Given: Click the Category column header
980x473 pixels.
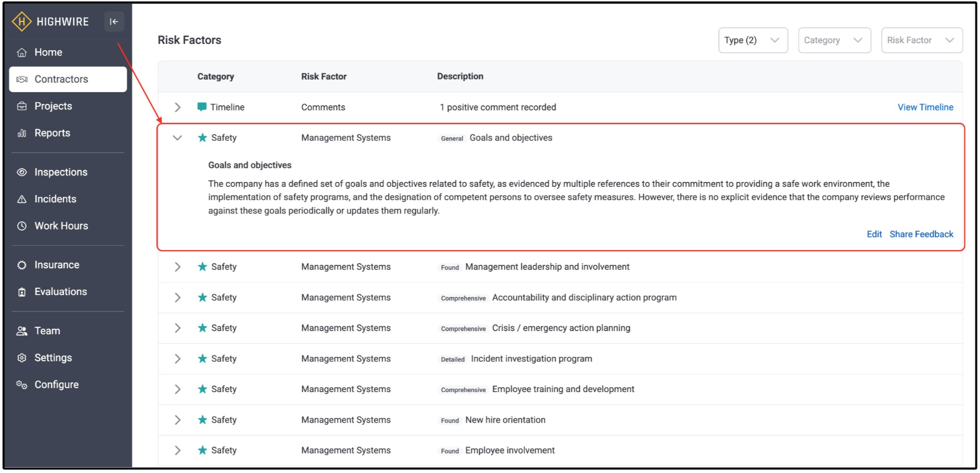Looking at the screenshot, I should (x=216, y=77).
